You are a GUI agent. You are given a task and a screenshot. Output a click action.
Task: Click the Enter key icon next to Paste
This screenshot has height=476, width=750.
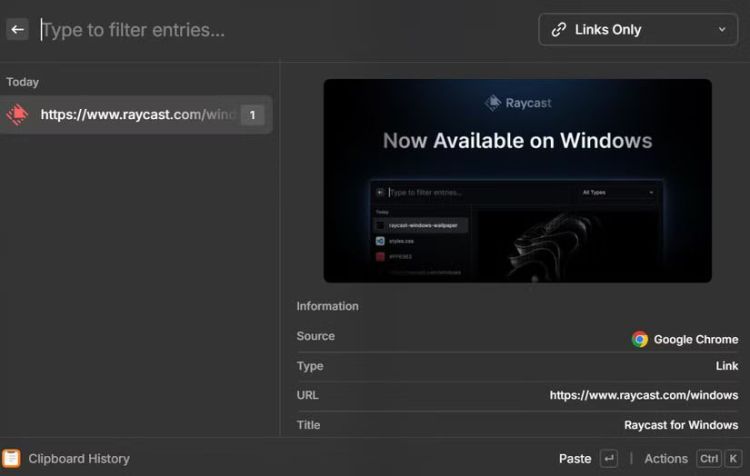click(609, 458)
